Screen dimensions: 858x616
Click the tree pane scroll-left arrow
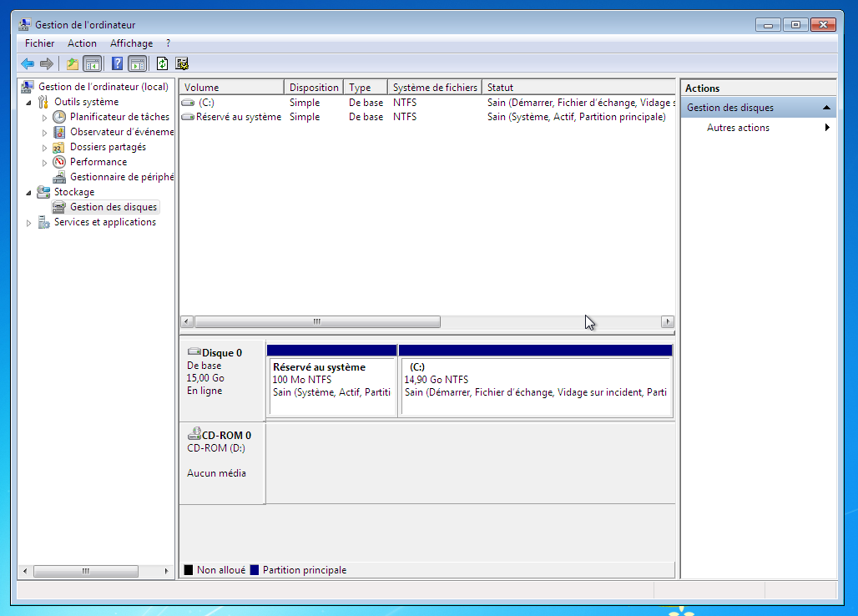click(x=25, y=571)
